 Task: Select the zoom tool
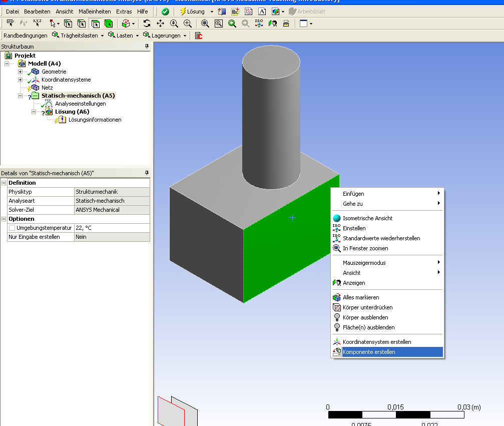pyautogui.click(x=174, y=24)
